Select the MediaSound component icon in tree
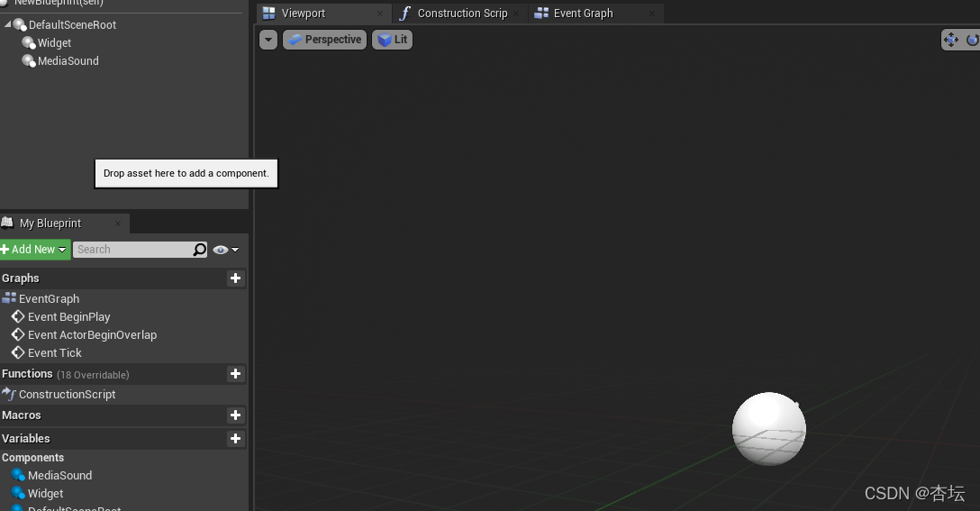This screenshot has height=511, width=980. point(29,60)
